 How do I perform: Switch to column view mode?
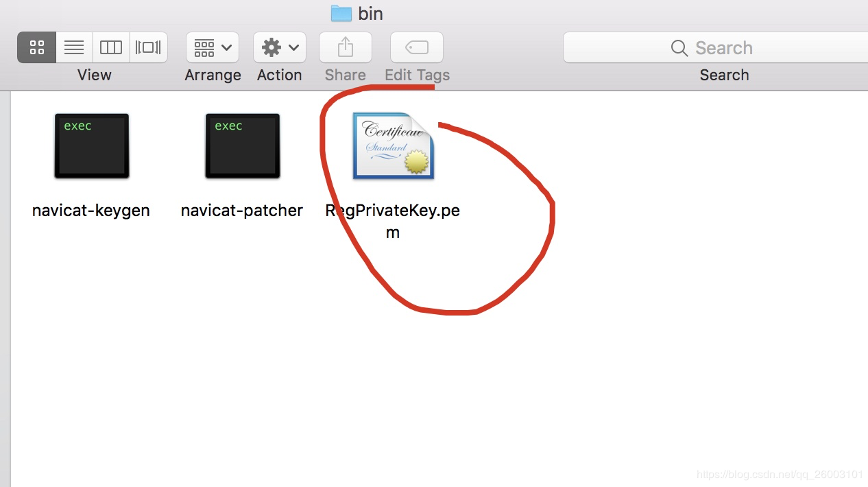(111, 47)
